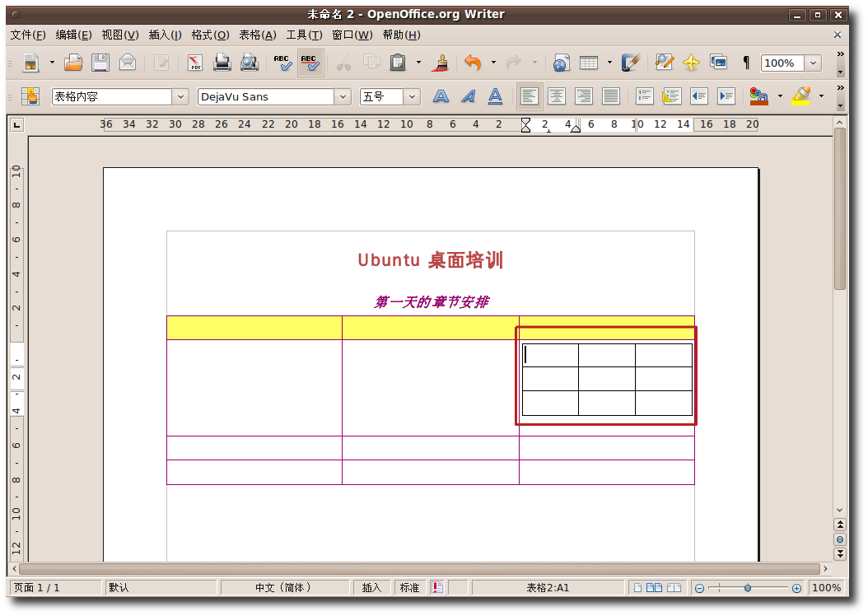
Task: Export directly as PDF
Action: tap(195, 63)
